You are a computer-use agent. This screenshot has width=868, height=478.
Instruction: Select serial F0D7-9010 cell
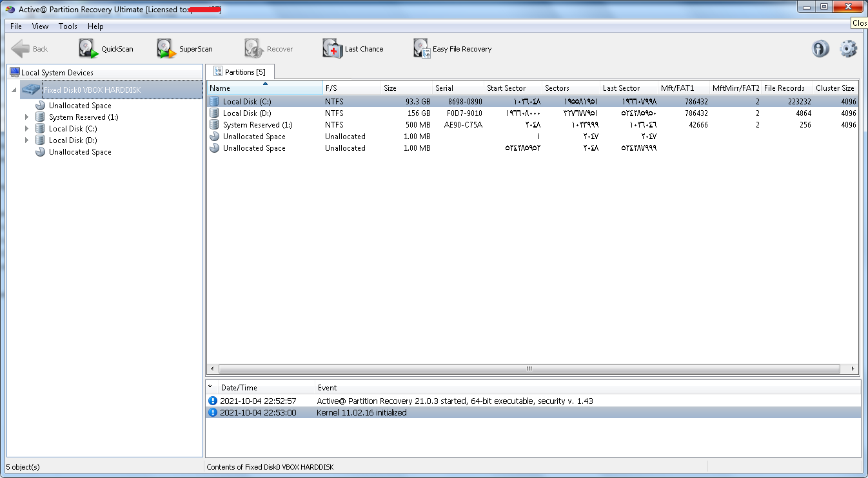click(464, 113)
